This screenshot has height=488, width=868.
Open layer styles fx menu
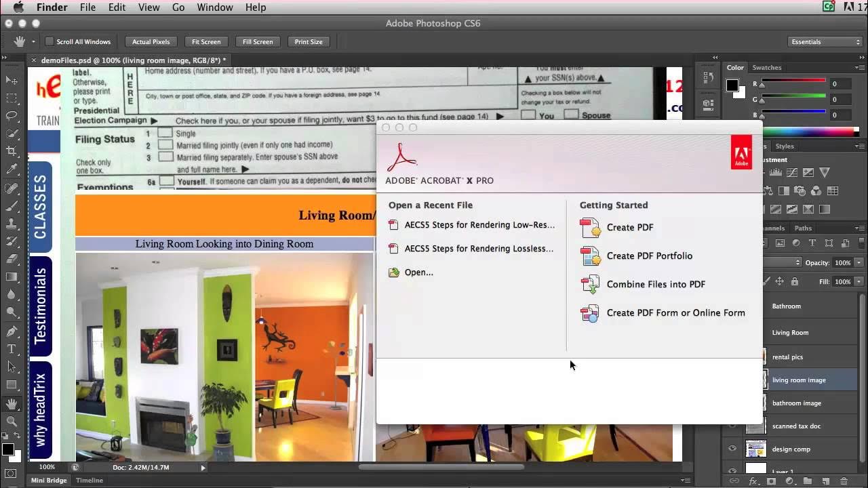coord(753,481)
